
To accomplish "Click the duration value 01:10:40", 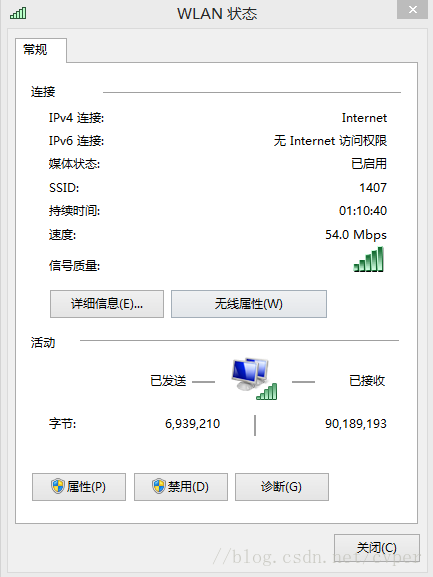I will click(363, 211).
